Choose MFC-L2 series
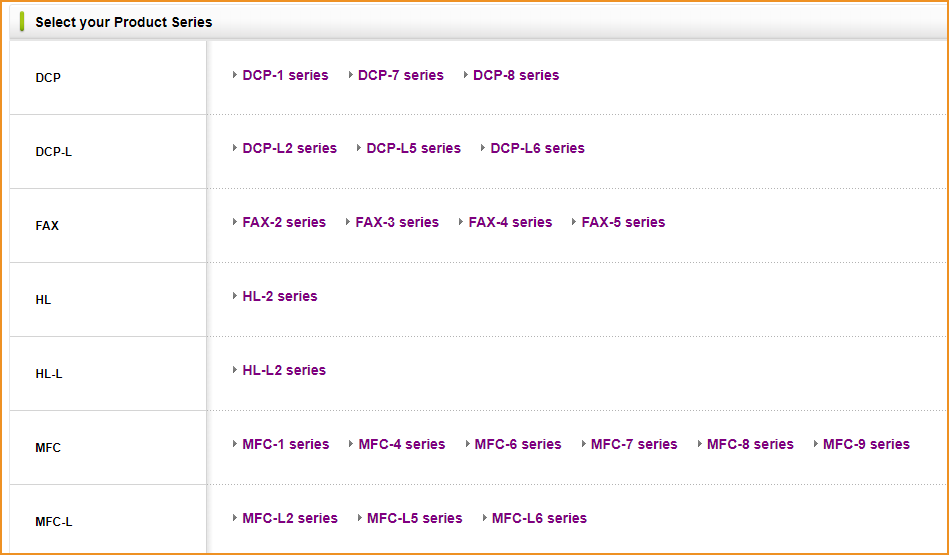Screen dimensions: 949x555 (290, 518)
